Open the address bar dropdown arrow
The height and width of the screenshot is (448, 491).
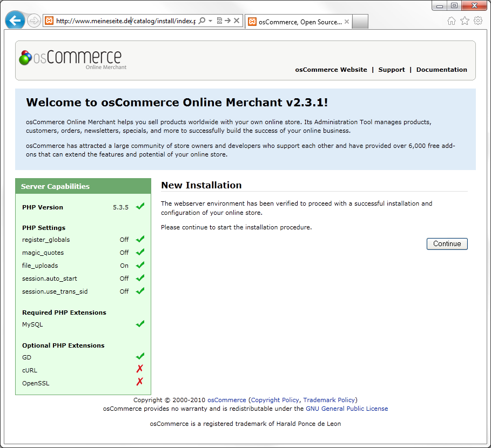(x=210, y=21)
